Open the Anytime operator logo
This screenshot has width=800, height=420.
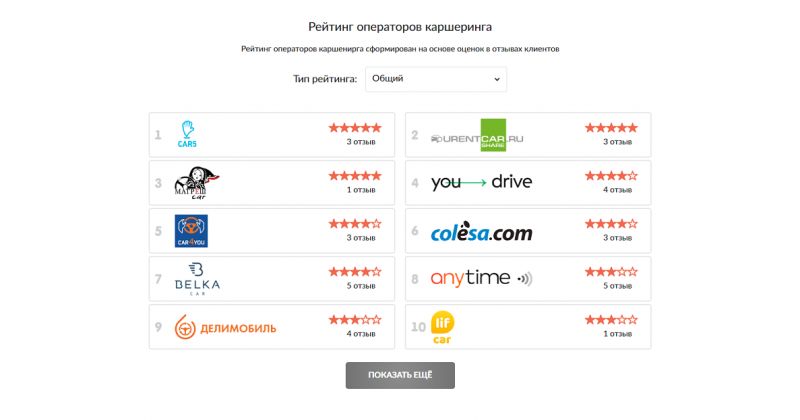[x=481, y=278]
